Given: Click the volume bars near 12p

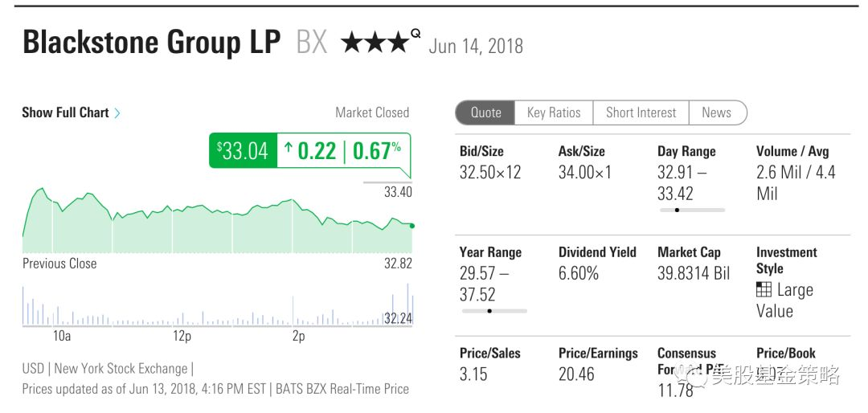Looking at the screenshot, I should point(182,316).
